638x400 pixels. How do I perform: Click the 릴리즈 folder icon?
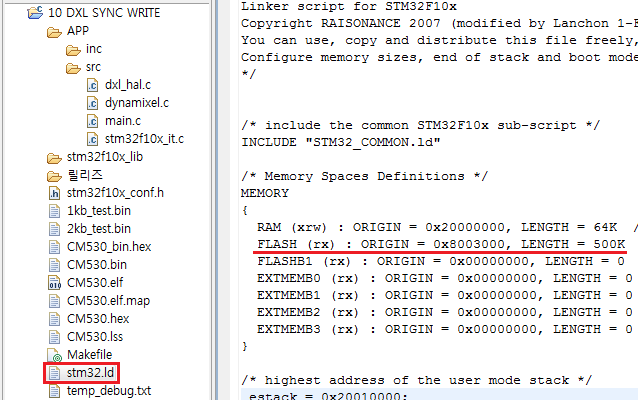(x=55, y=175)
